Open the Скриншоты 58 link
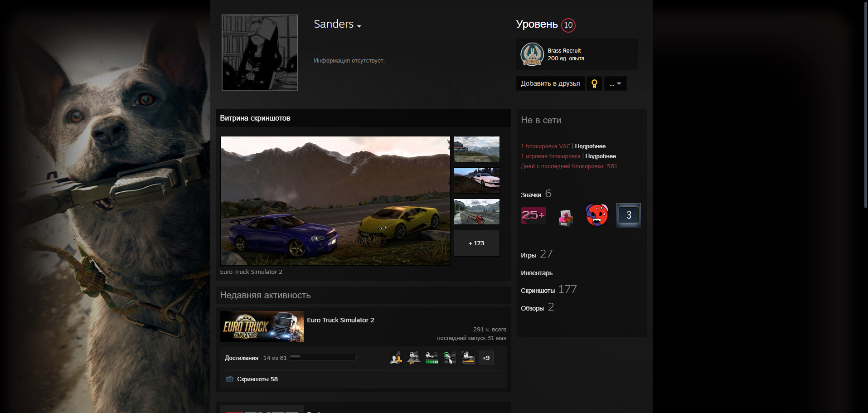868x413 pixels. coord(257,379)
